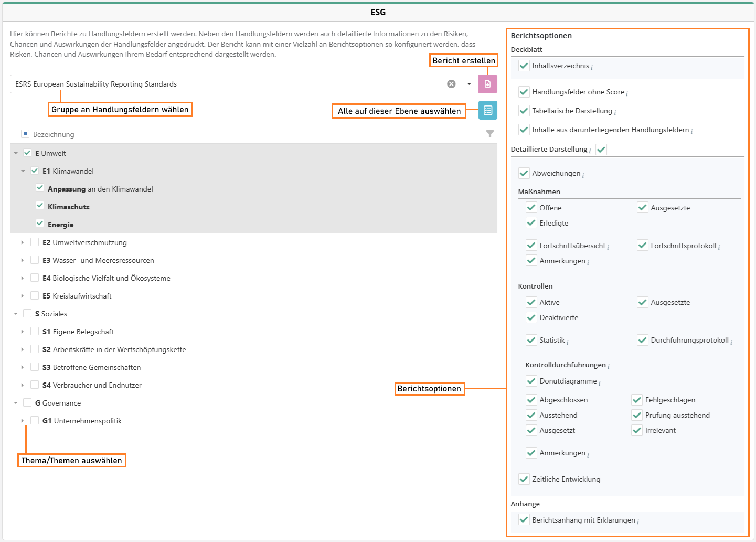The image size is (756, 542).
Task: Click the pink create report icon
Action: tap(487, 84)
